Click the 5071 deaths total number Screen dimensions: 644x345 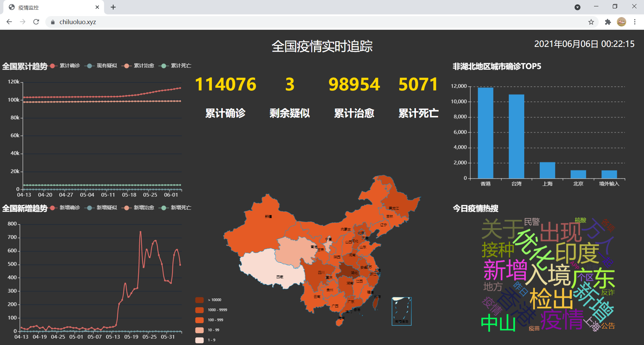(418, 84)
